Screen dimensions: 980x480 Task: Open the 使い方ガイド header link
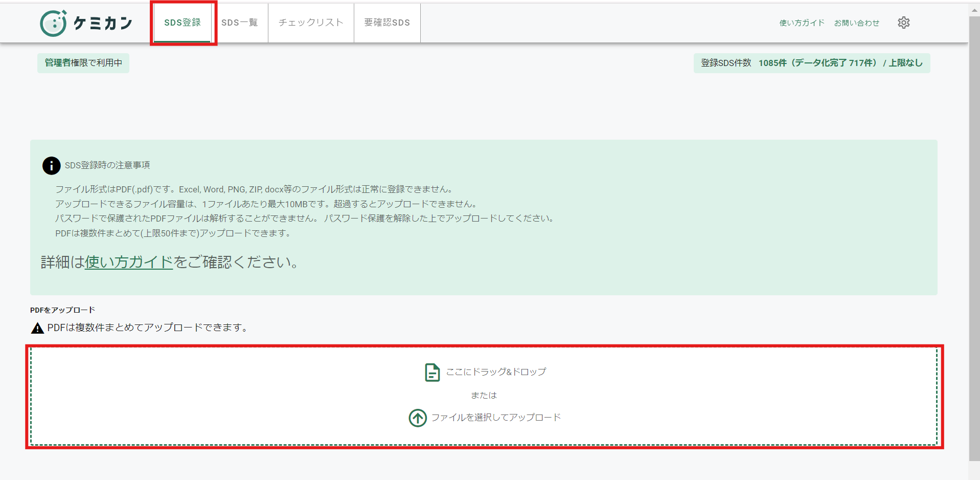tap(802, 23)
